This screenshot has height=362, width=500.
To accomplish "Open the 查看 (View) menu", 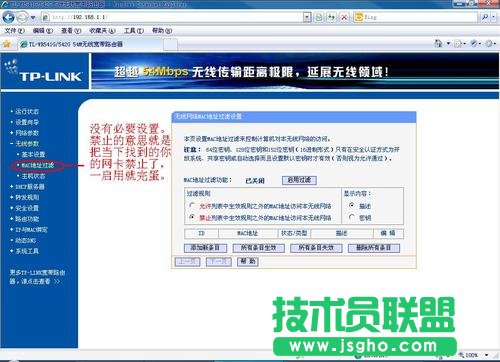I will click(x=71, y=31).
